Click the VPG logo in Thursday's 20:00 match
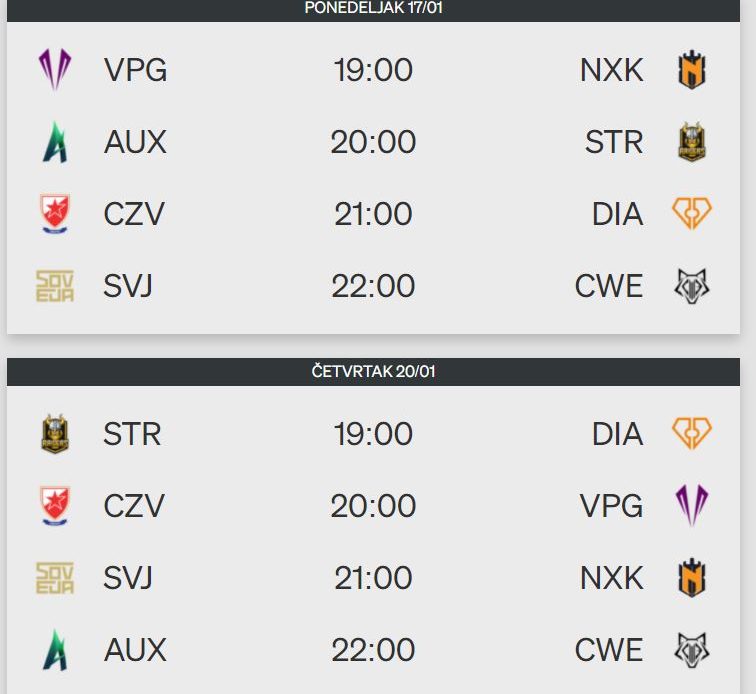 pos(692,506)
